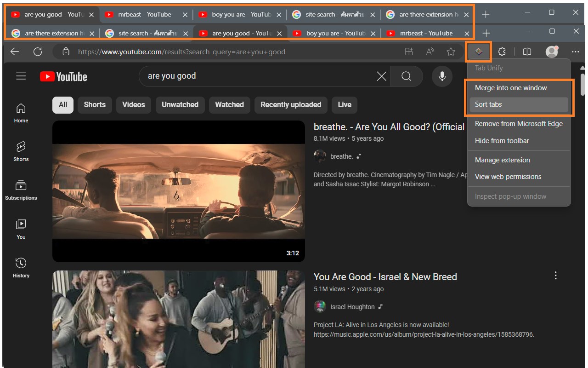Go to Home in YouTube sidebar
The image size is (588, 368).
coord(21,113)
